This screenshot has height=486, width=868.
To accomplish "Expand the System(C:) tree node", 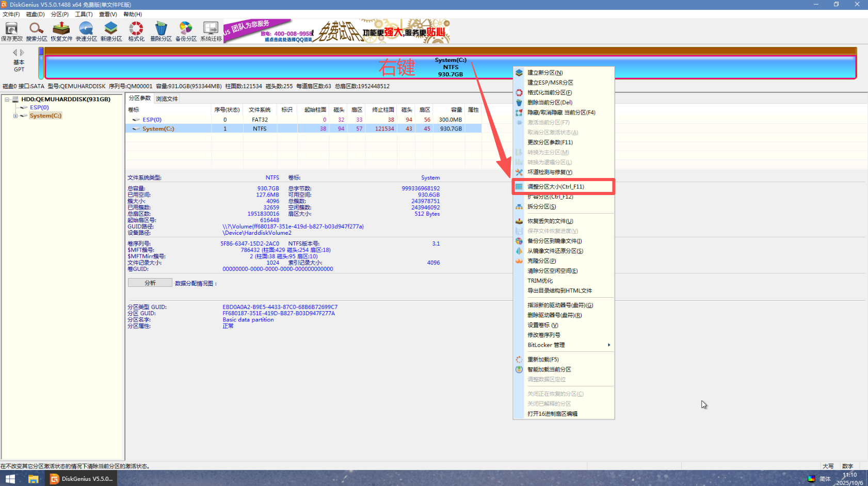I will pos(15,116).
